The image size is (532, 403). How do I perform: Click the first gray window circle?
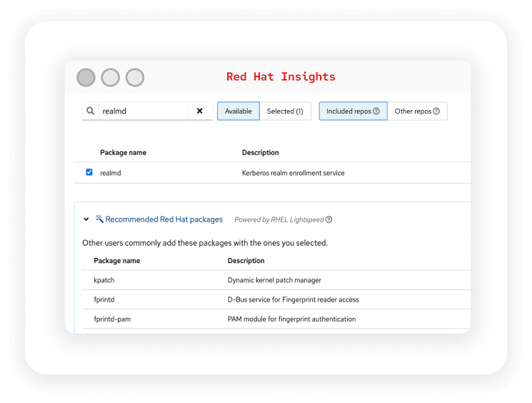[x=86, y=77]
